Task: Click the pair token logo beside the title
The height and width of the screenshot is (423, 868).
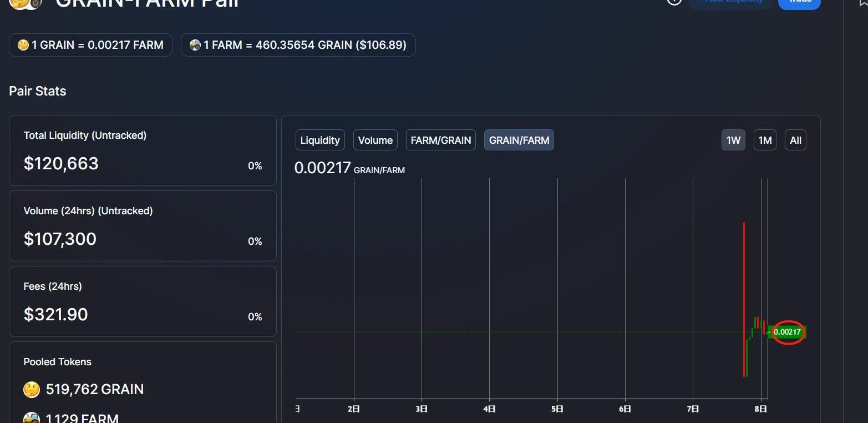Action: (x=26, y=3)
